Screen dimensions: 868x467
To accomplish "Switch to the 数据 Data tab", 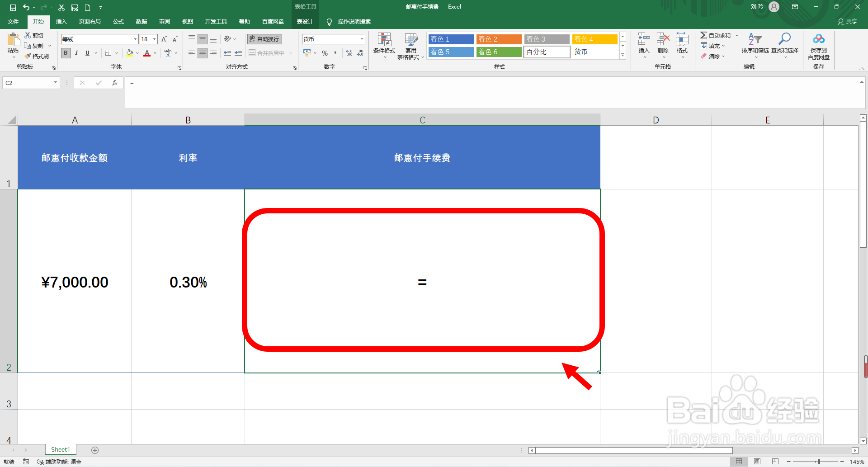I will [142, 22].
